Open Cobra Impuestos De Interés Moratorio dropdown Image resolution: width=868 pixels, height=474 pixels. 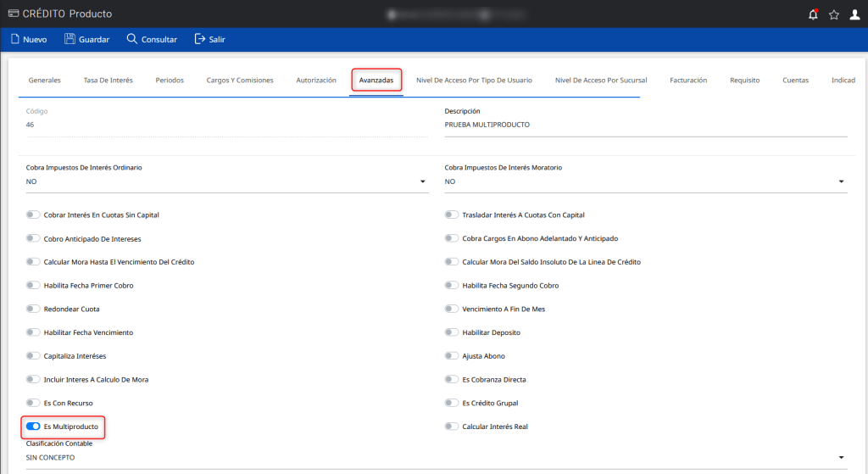point(841,181)
